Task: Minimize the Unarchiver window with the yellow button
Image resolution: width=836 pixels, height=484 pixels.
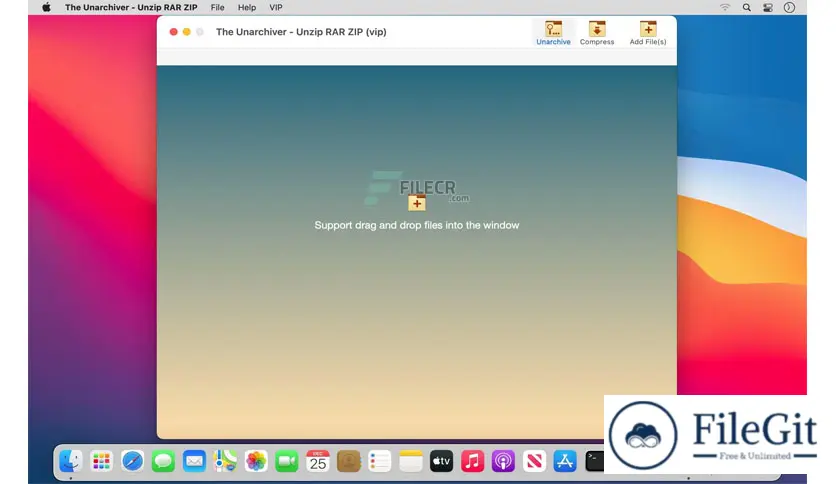Action: (x=187, y=32)
